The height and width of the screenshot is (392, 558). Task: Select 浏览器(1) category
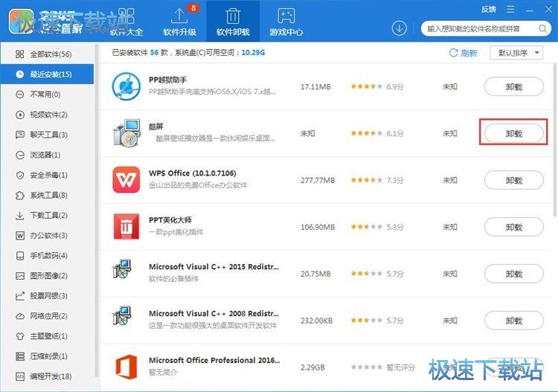pos(47,155)
